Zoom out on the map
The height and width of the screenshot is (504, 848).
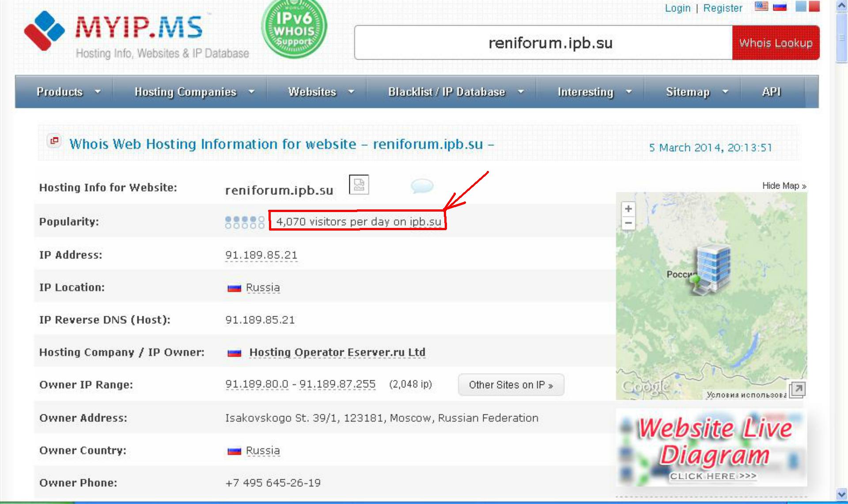pos(628,223)
